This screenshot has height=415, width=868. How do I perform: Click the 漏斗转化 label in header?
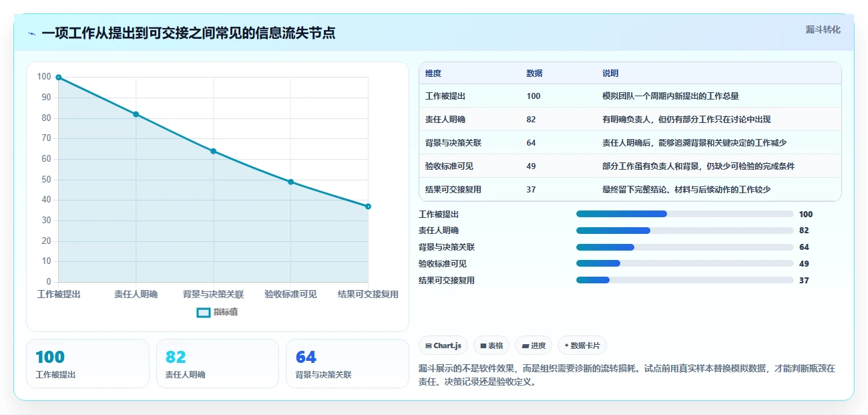pyautogui.click(x=823, y=30)
